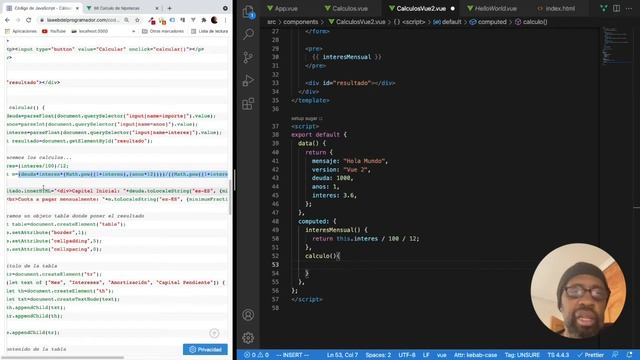Open the Explorer view in VS Code
Viewport: 640px width, 360px height.
(248, 12)
